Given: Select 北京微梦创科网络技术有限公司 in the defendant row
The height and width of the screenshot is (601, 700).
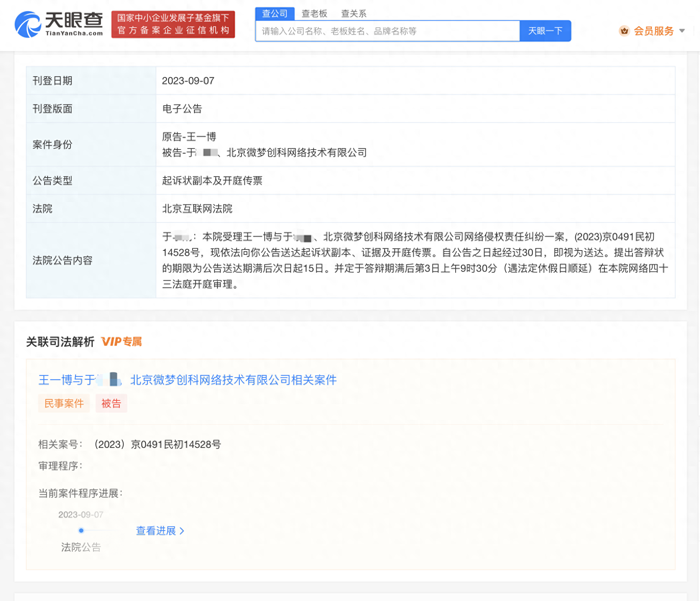Looking at the screenshot, I should point(296,153).
